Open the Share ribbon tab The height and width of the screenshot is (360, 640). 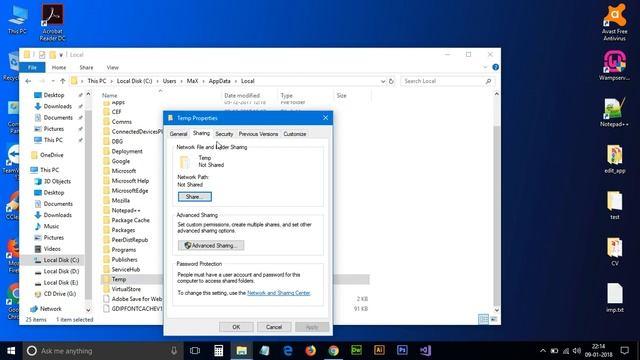tap(86, 67)
